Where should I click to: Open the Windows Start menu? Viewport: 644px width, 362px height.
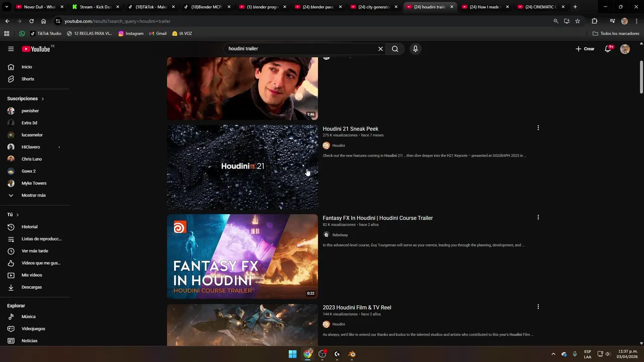pyautogui.click(x=292, y=354)
